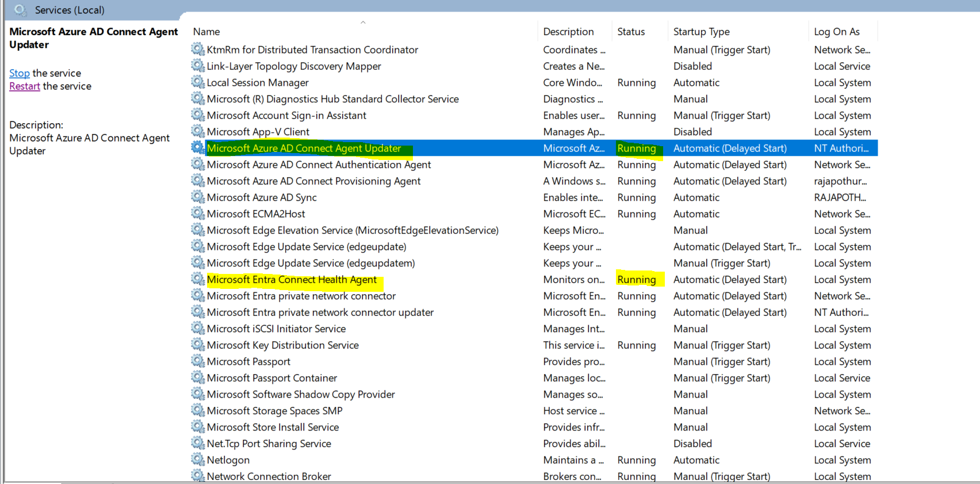Click 'Maintains a ...' description cell
The image size is (980, 484).
[x=573, y=460]
